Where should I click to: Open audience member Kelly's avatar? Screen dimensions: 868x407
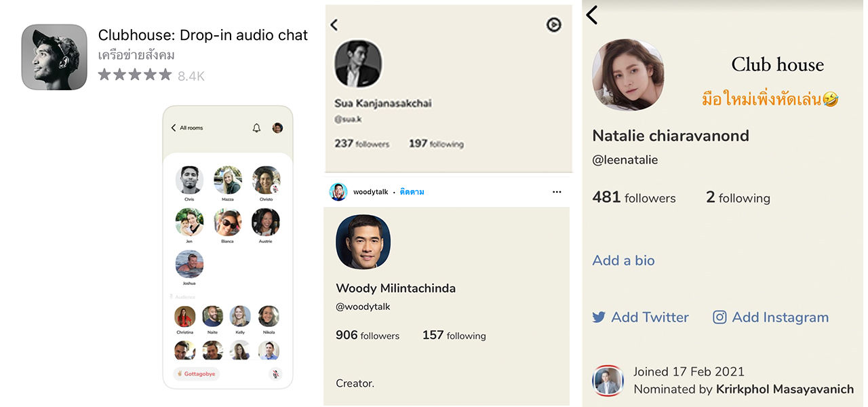tap(240, 317)
